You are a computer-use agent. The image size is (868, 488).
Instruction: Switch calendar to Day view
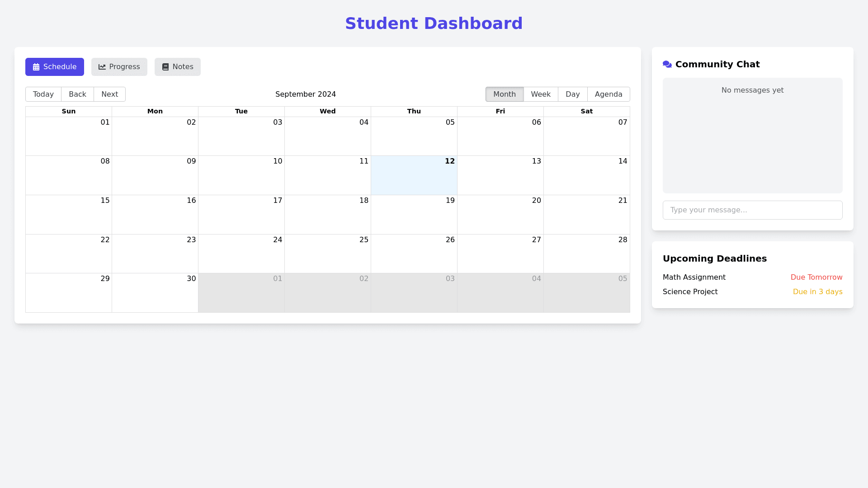coord(572,94)
